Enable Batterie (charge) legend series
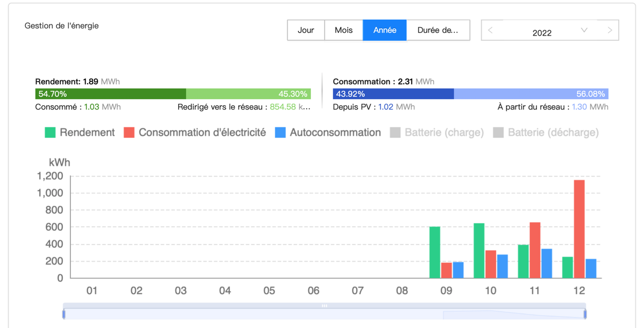Screen dimensions: 644x328 pos(437,132)
